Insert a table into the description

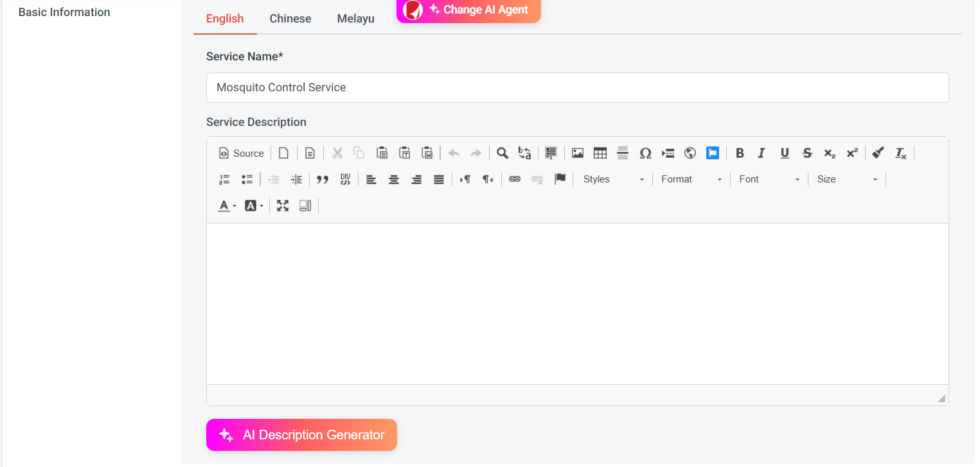(x=600, y=153)
